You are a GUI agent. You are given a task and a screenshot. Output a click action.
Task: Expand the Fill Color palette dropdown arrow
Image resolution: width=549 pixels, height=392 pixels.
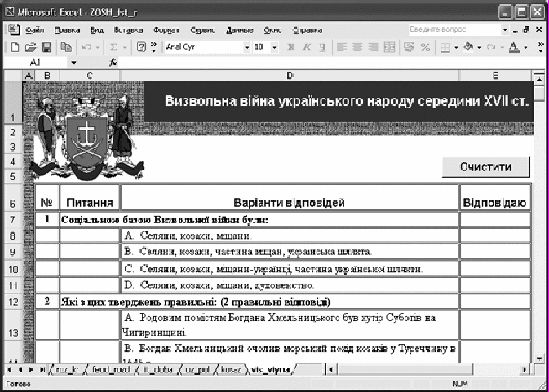[480, 47]
